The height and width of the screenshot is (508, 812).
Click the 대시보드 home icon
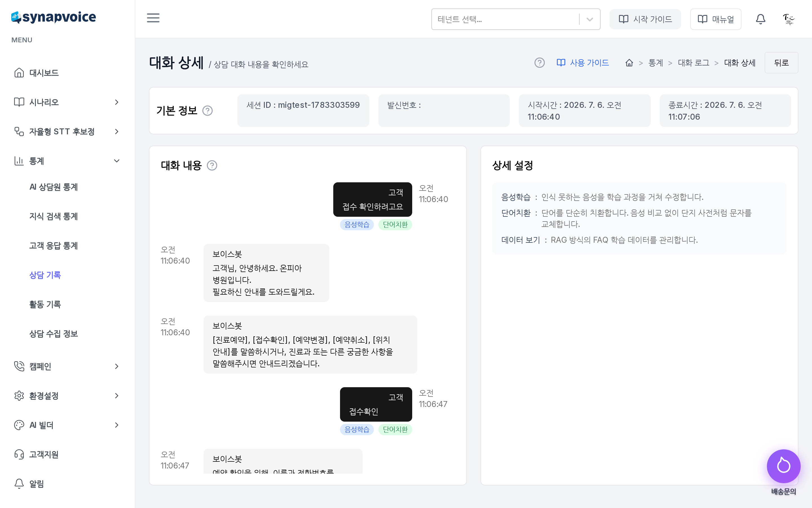[19, 73]
